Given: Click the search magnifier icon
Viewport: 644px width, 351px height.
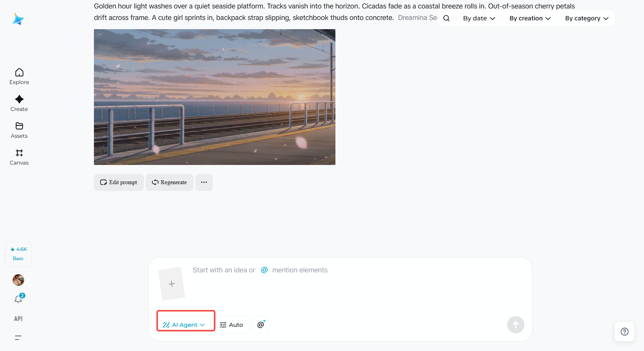Looking at the screenshot, I should pyautogui.click(x=447, y=18).
